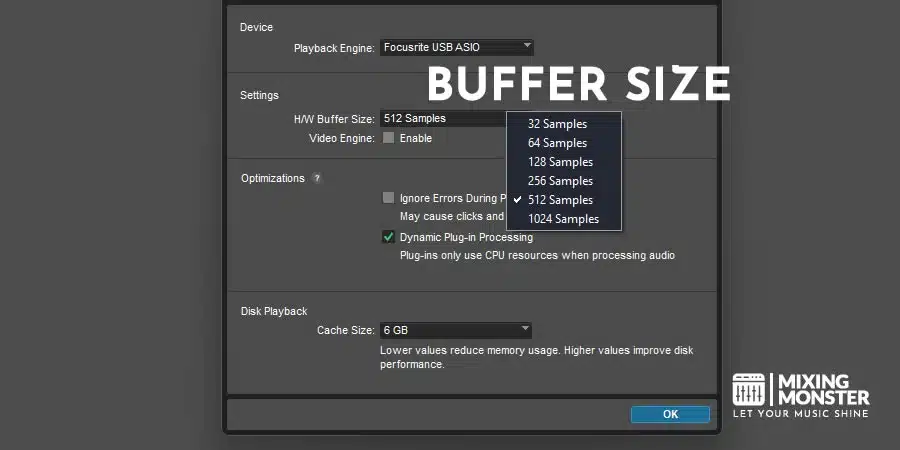Toggle the Ignore Errors During Playback checkbox
900x450 pixels.
click(388, 198)
